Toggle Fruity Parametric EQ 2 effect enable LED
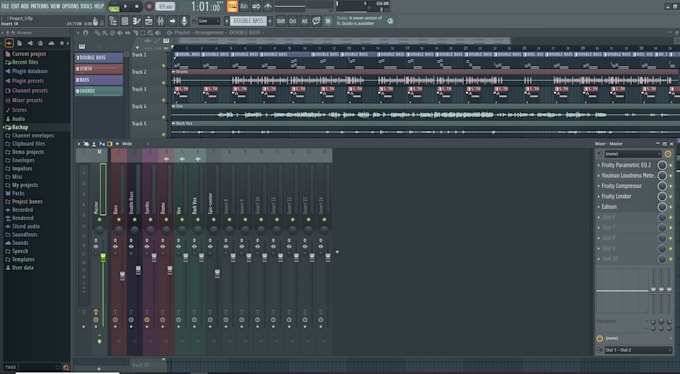The width and height of the screenshot is (680, 374). point(671,165)
